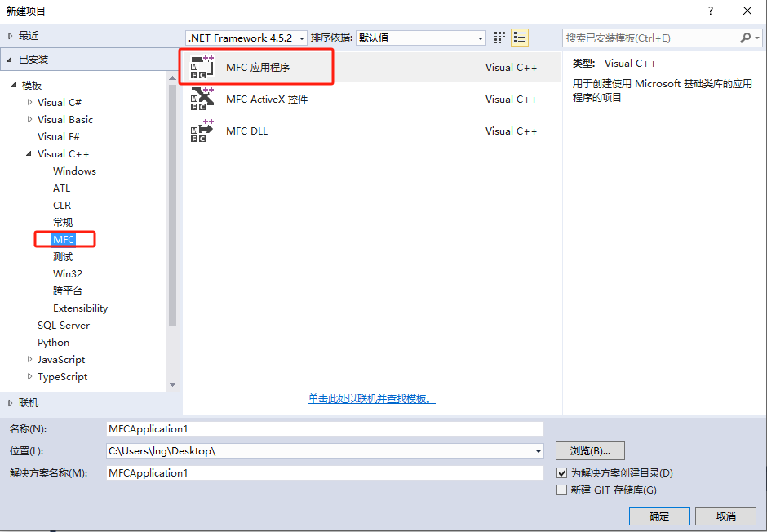767x532 pixels.
Task: Collapse the Visual C++ tree node
Action: click(29, 153)
